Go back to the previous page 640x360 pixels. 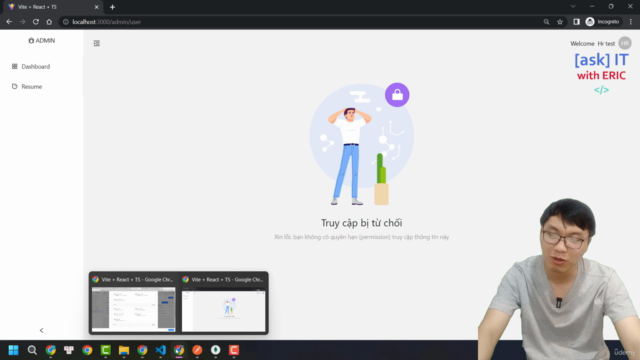pos(9,22)
